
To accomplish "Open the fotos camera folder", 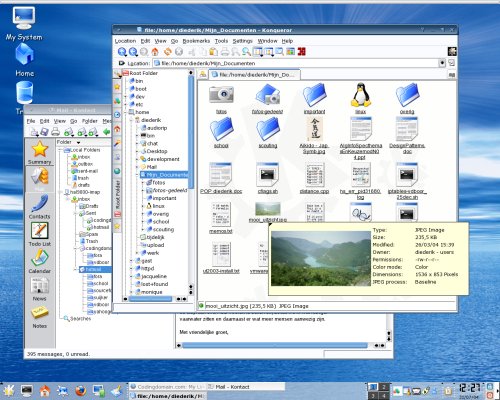I will 221,99.
